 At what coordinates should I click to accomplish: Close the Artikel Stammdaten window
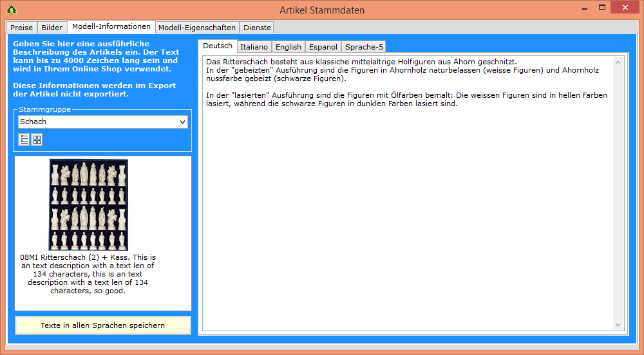[x=625, y=7]
